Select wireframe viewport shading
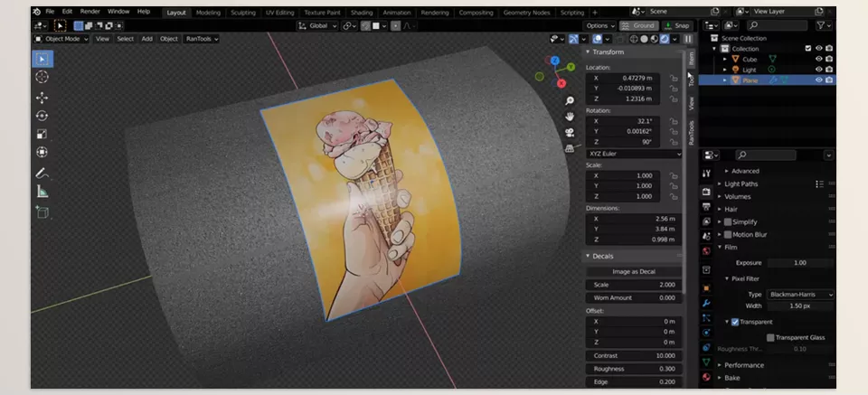868x395 pixels. (634, 39)
